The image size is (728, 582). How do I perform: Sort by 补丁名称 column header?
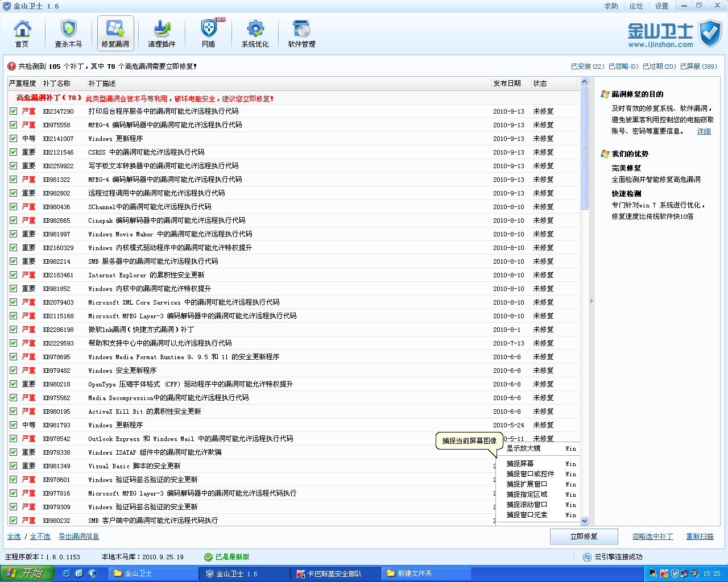click(x=63, y=84)
